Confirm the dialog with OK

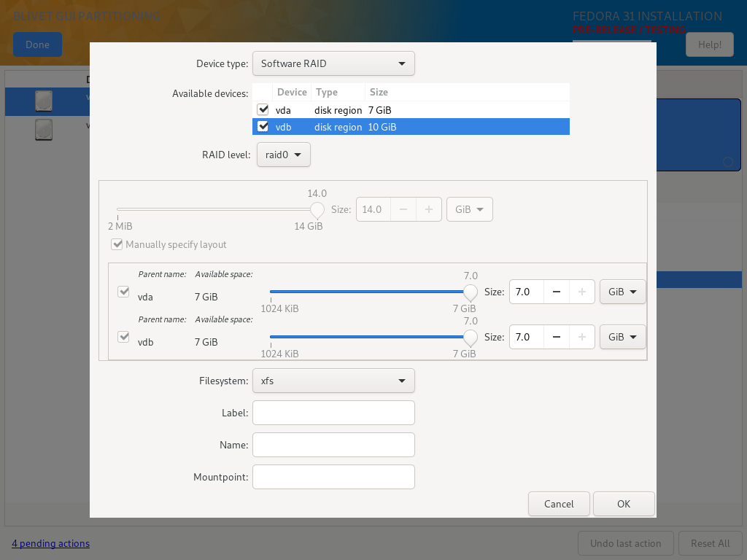click(x=624, y=504)
